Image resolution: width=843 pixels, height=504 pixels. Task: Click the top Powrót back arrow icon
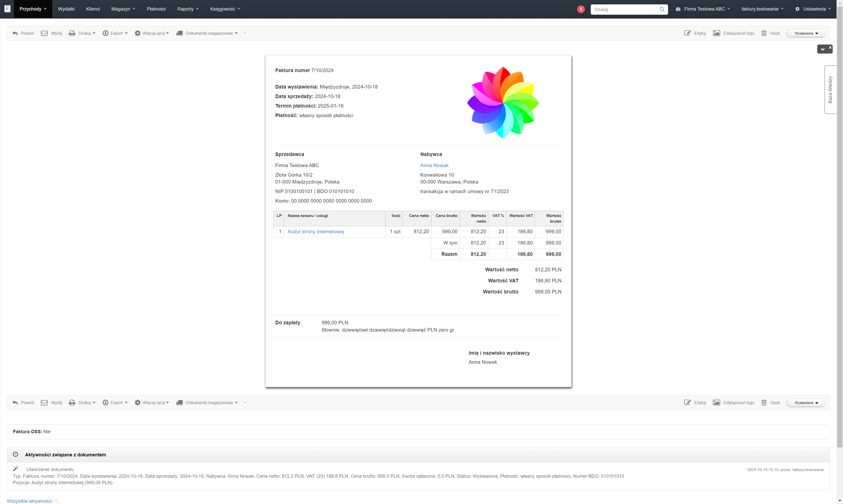pos(15,33)
